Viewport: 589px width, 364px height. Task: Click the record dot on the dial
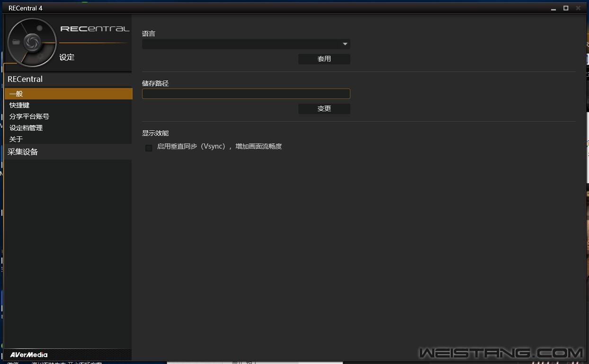40,28
